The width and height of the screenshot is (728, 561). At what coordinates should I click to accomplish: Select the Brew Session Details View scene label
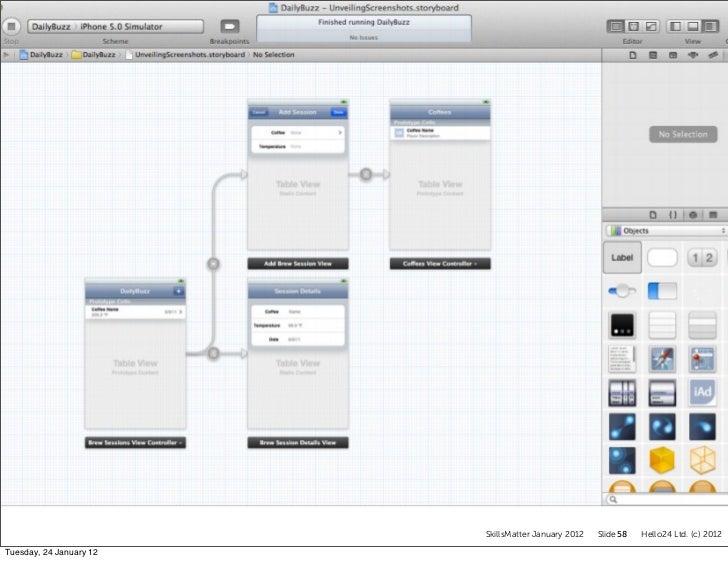tap(298, 443)
